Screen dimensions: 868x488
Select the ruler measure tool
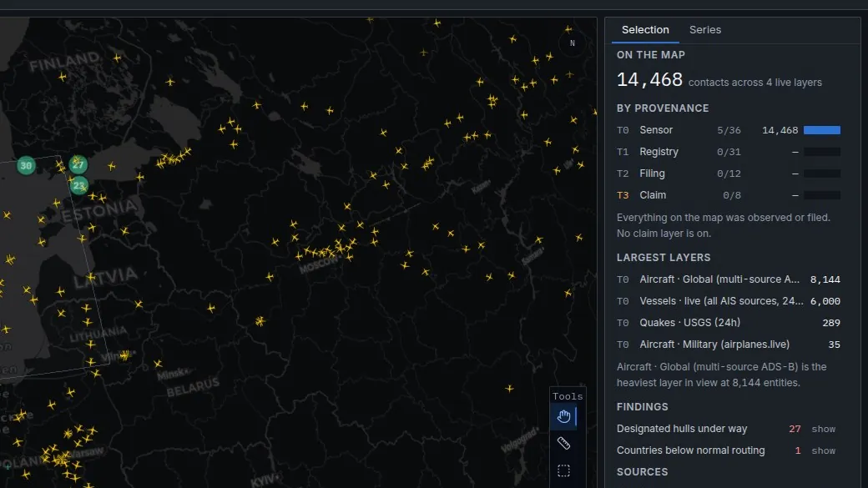click(563, 443)
